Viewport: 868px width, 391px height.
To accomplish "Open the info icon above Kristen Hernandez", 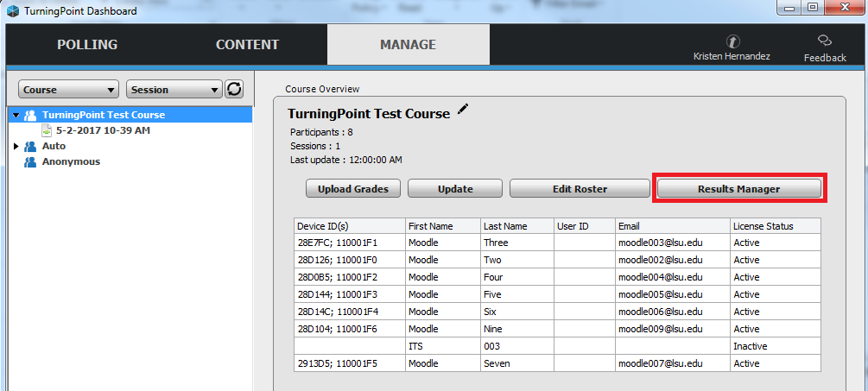I will [x=733, y=42].
